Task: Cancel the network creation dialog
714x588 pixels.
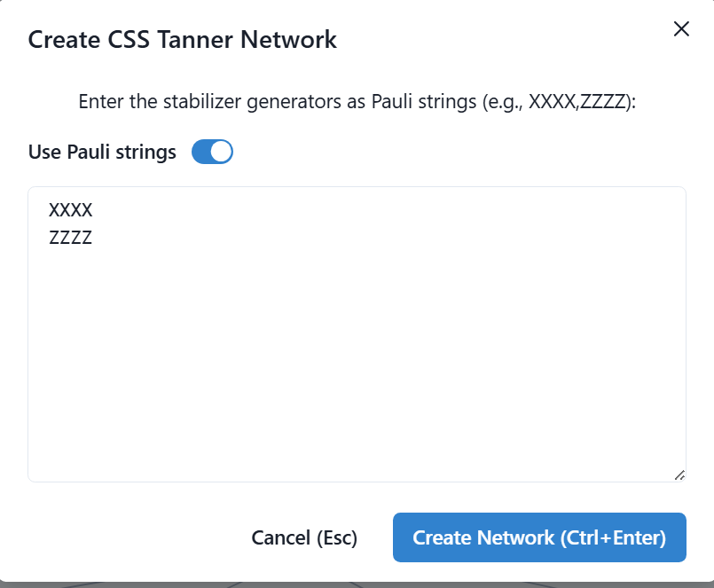Action: pos(304,537)
